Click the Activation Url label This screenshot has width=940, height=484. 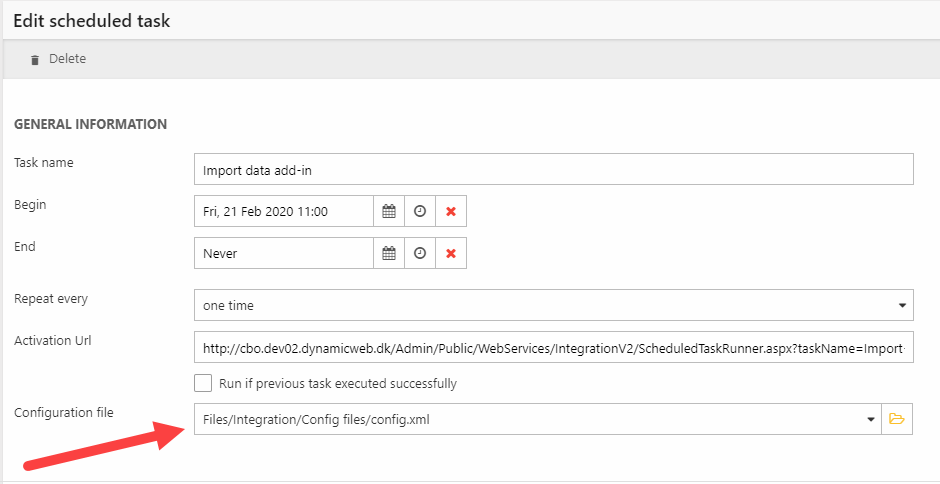52,340
